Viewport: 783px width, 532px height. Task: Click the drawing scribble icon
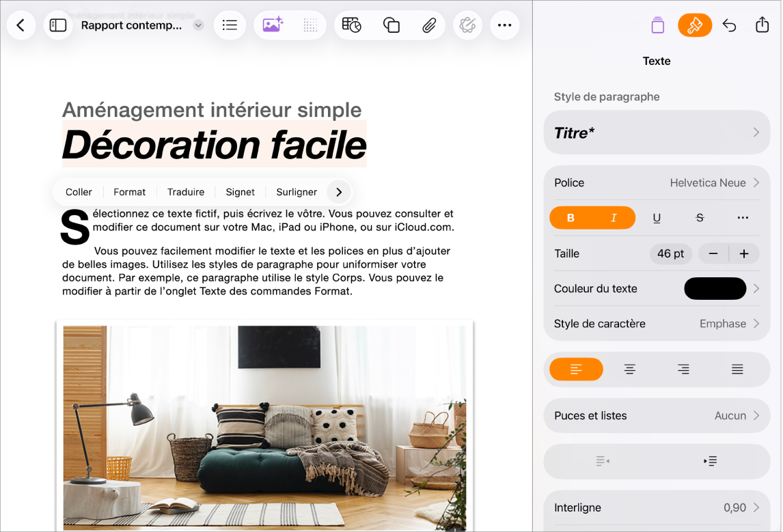click(467, 25)
